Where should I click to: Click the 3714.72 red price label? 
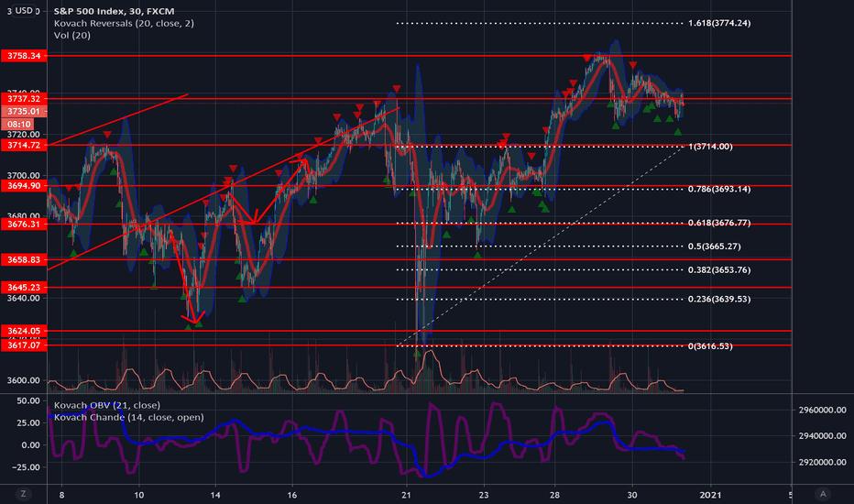pyautogui.click(x=24, y=145)
